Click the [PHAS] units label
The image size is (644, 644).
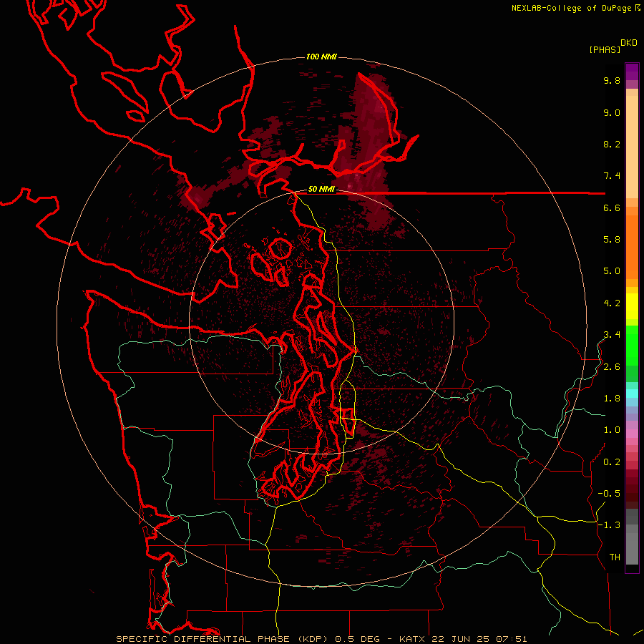click(x=605, y=49)
